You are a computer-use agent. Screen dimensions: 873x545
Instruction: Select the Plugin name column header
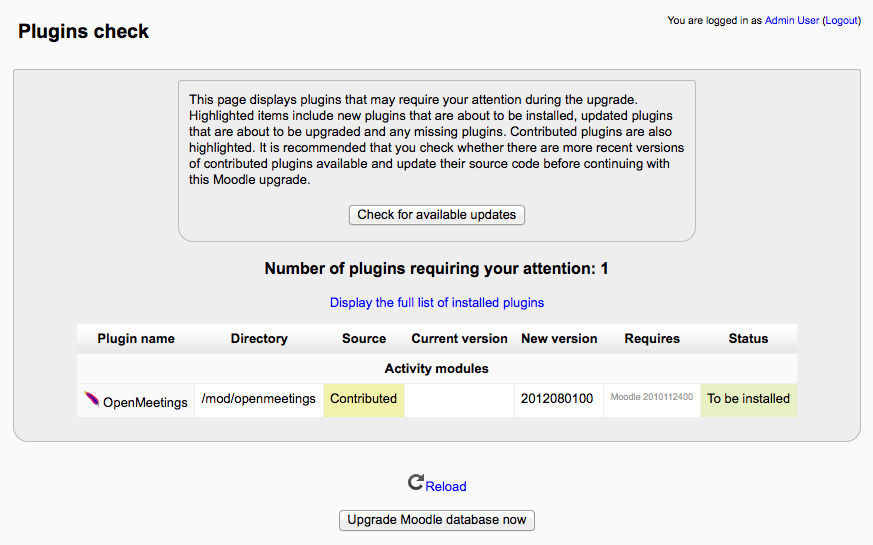point(136,338)
